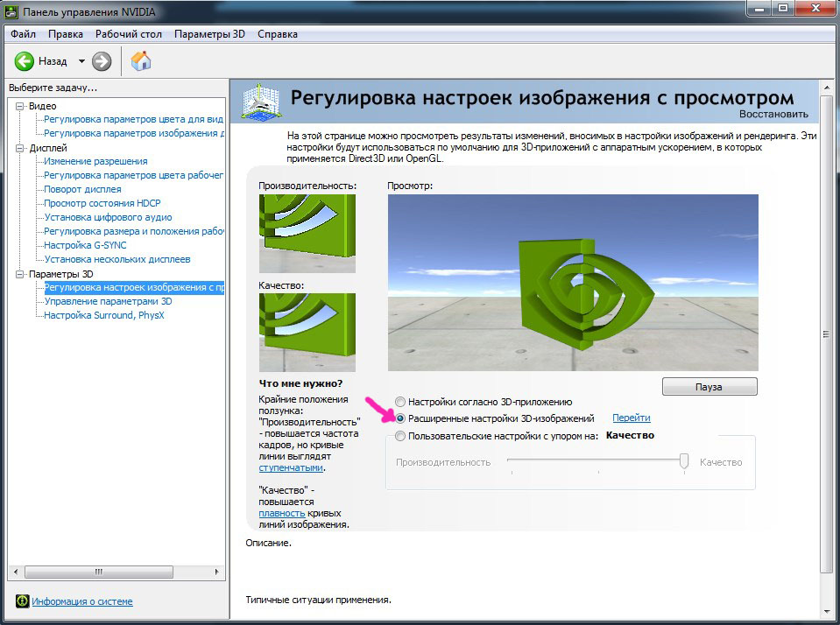Select Настройки согласно 3D-приложению radio button
Screen dimensions: 840x625
(400, 402)
